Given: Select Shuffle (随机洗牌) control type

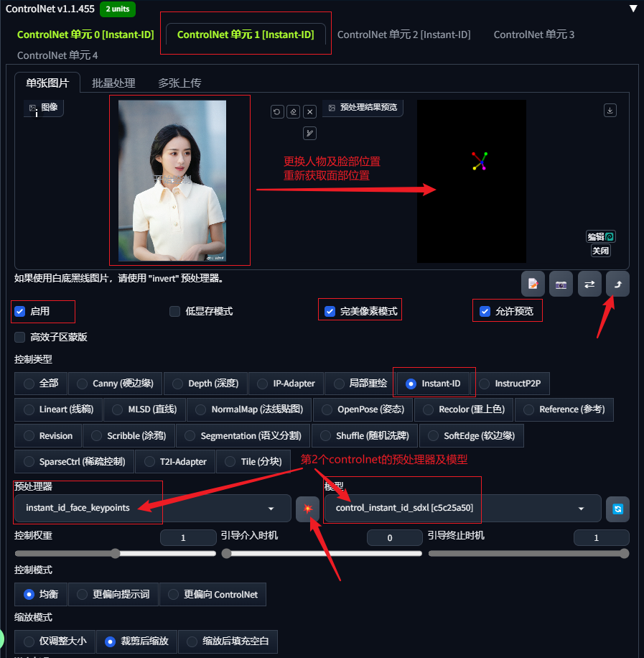Looking at the screenshot, I should click(x=365, y=436).
